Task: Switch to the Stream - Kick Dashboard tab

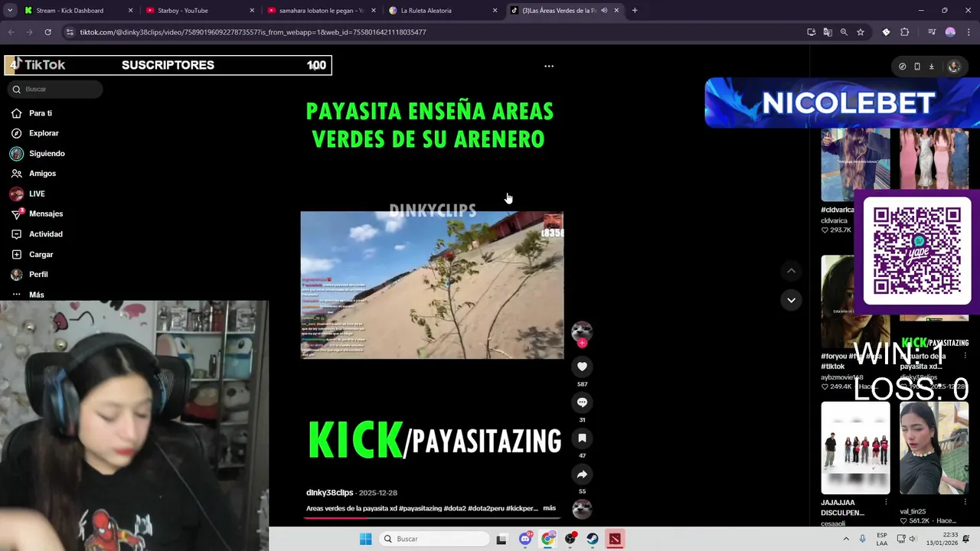Action: click(x=80, y=11)
